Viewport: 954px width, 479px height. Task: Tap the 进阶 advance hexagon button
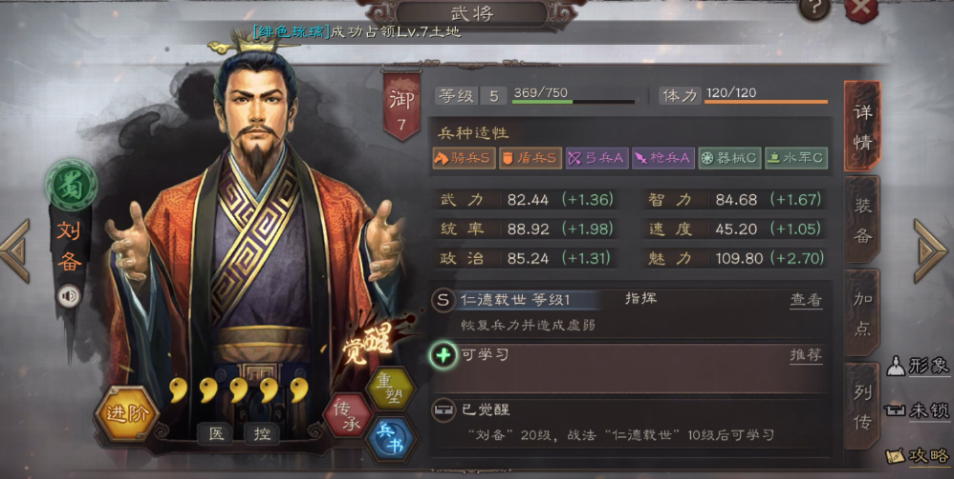tap(127, 413)
